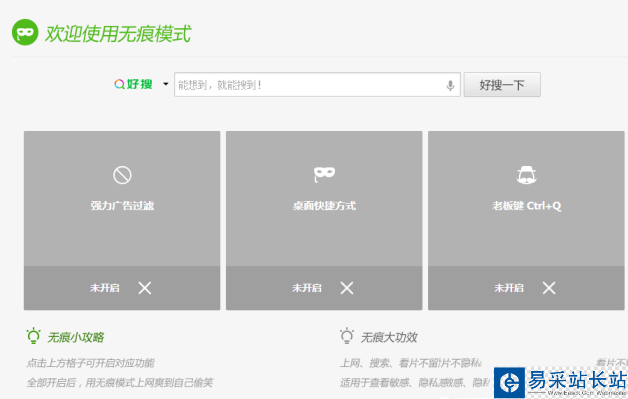The image size is (628, 399).
Task: Click text 点击上方格子可开启对应功能
Action: pyautogui.click(x=91, y=363)
